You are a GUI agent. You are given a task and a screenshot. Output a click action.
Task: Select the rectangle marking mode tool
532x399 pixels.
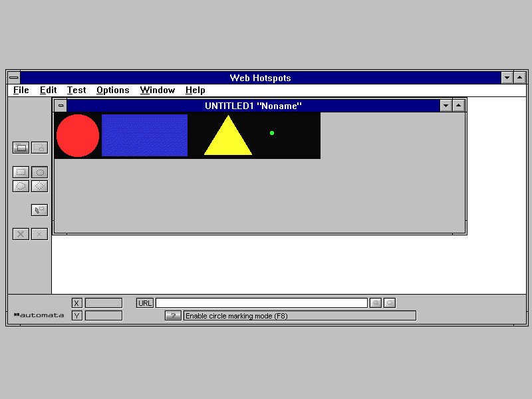21,172
